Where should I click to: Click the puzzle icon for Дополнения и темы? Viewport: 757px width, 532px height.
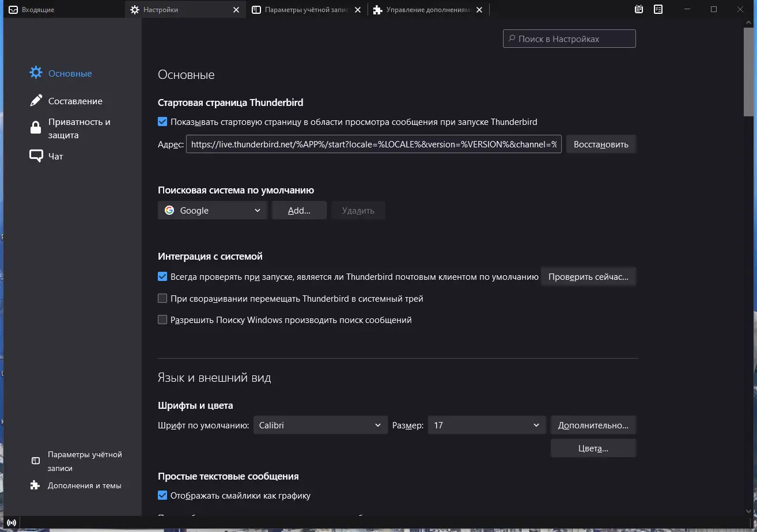[x=36, y=485]
